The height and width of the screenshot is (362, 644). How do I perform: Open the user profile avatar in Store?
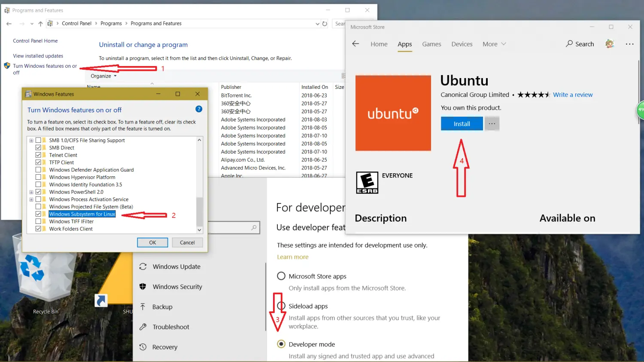tap(610, 44)
